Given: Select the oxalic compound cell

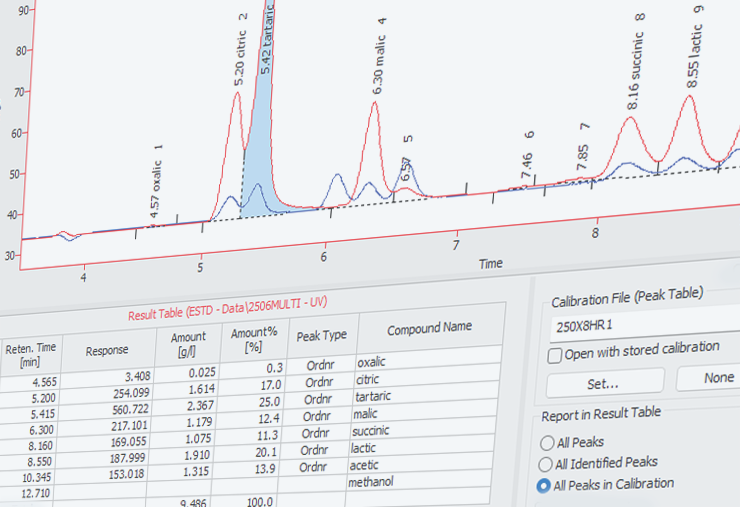Looking at the screenshot, I should (428, 358).
